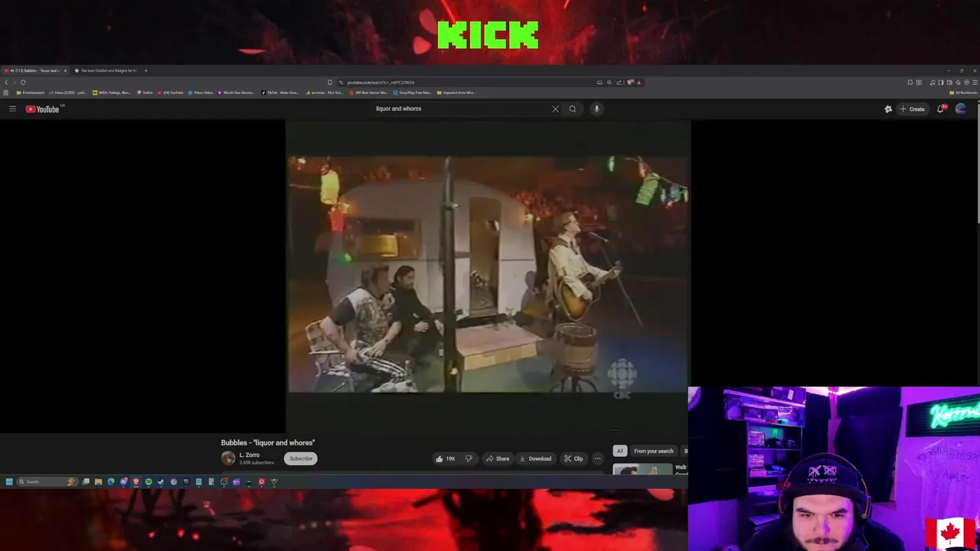
Task: Click the Windows taskbar Search box
Action: [47, 481]
